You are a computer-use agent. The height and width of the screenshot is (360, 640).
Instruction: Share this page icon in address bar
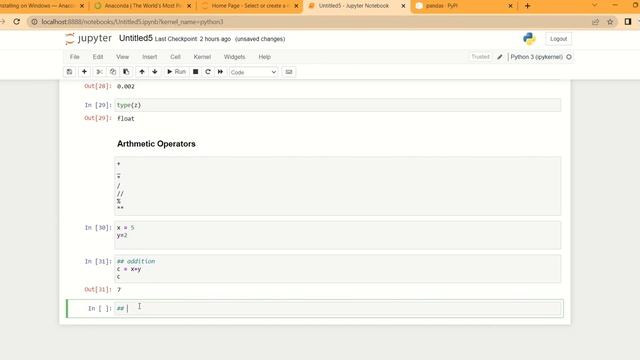tap(595, 22)
